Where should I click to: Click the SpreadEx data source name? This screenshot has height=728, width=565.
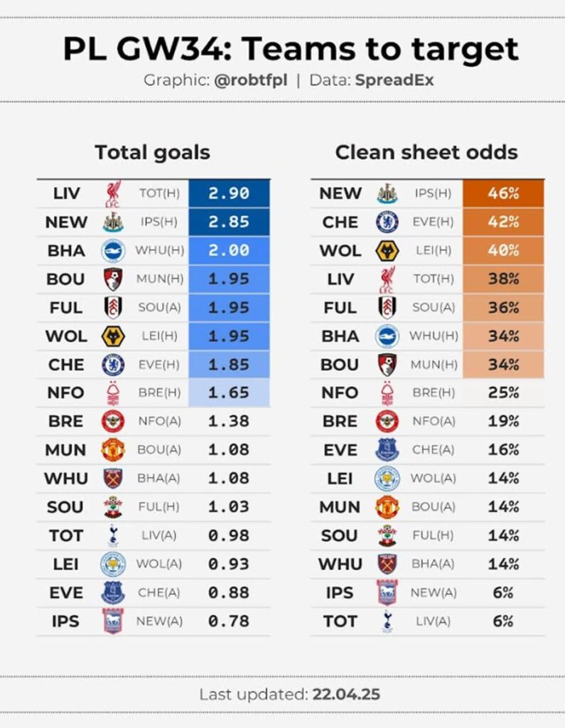(394, 80)
